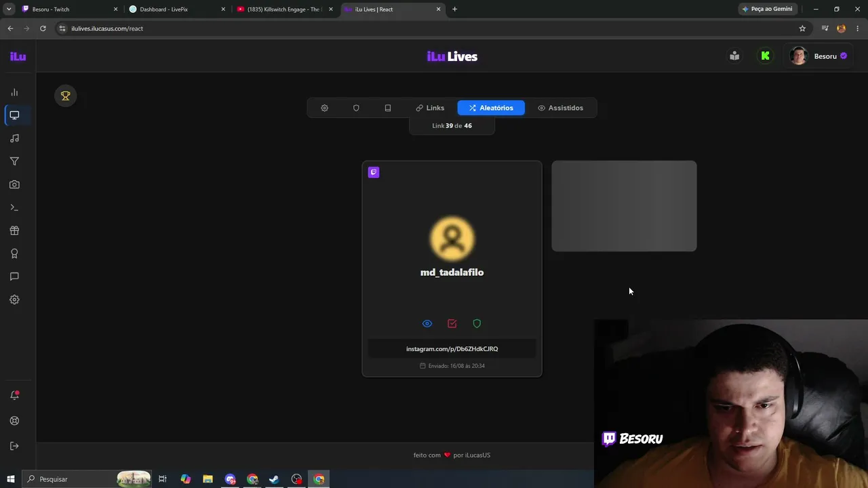Click the Pesquisar taskbar search box
This screenshot has height=488, width=868.
(87, 479)
